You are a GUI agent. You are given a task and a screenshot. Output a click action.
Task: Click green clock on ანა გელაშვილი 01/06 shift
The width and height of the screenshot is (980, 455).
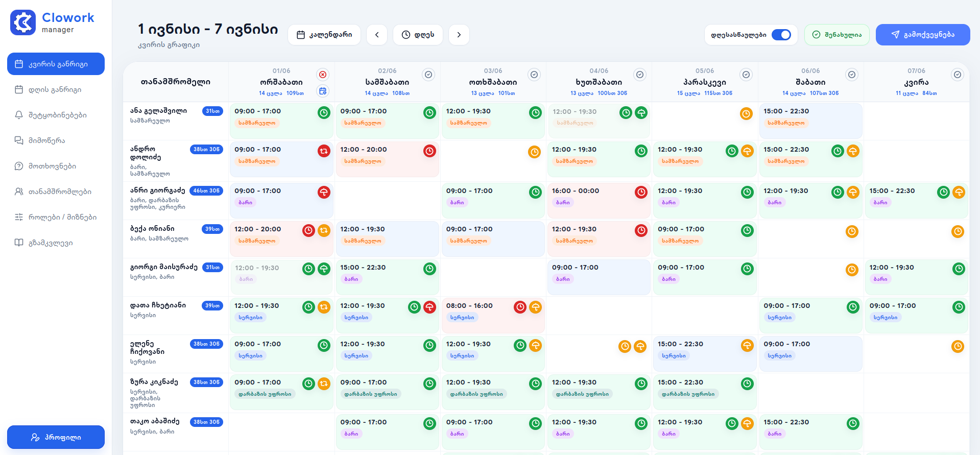coord(324,112)
